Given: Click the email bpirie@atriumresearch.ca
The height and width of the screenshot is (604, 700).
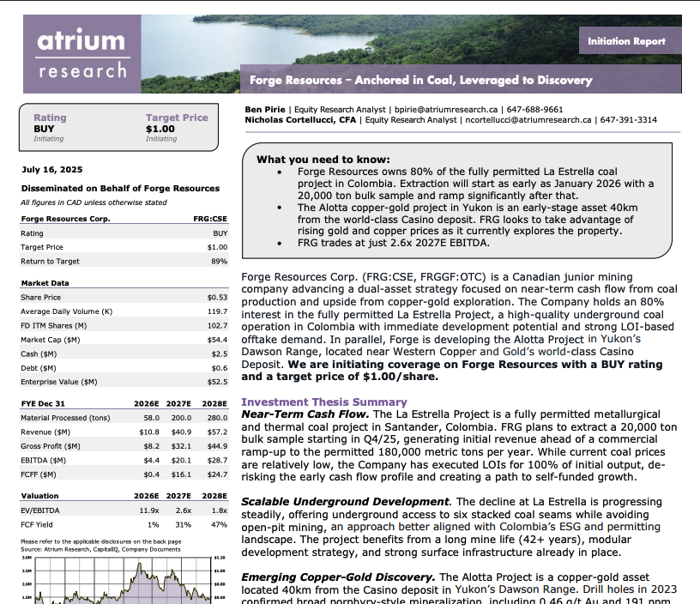Looking at the screenshot, I should coord(445,109).
